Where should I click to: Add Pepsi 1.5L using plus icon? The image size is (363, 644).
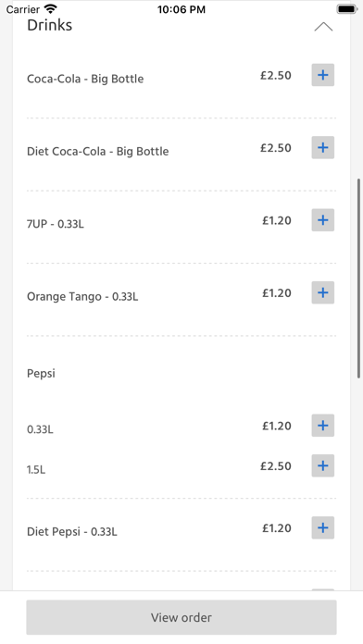[322, 465]
